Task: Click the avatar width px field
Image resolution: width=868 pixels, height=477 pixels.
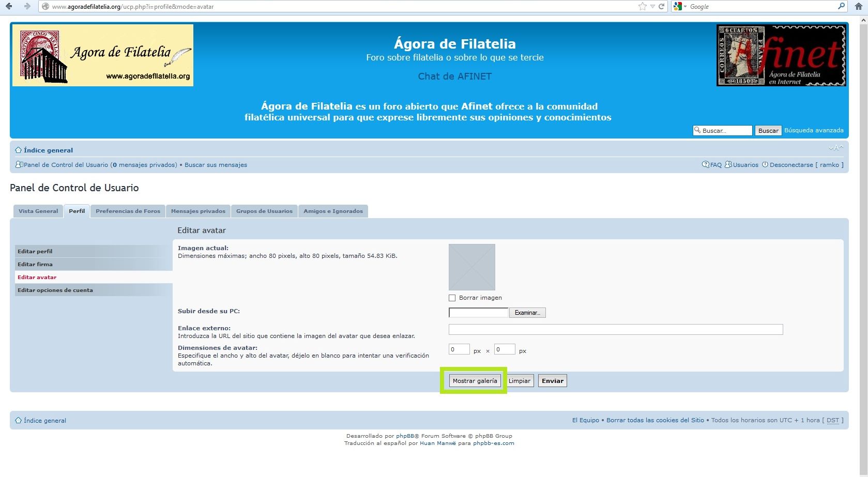Action: pos(459,349)
